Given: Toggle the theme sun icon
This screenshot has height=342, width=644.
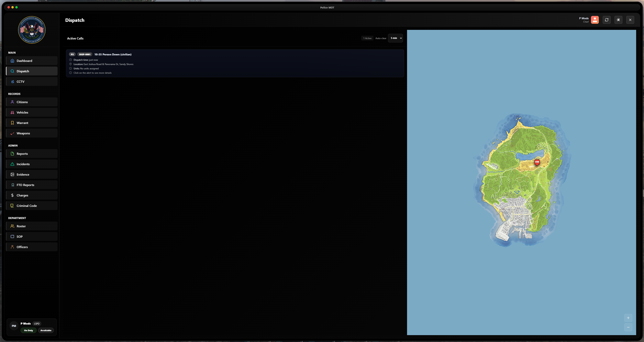Looking at the screenshot, I should [x=618, y=20].
